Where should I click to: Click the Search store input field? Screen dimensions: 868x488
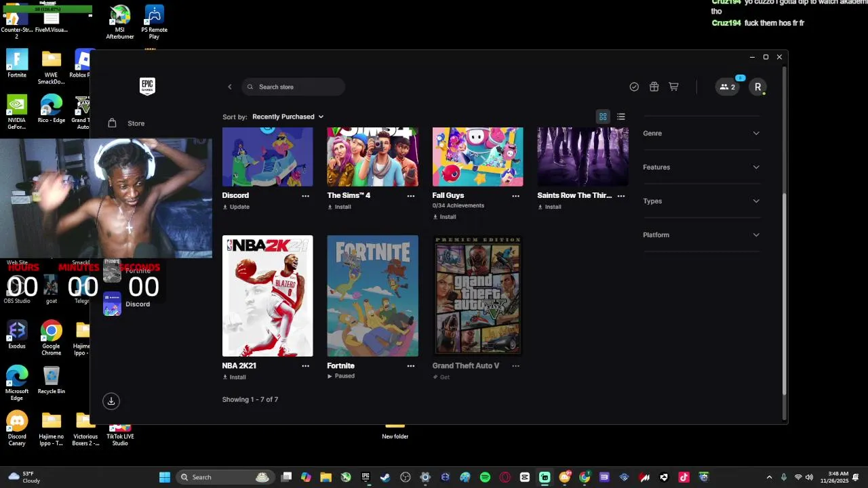tap(293, 87)
